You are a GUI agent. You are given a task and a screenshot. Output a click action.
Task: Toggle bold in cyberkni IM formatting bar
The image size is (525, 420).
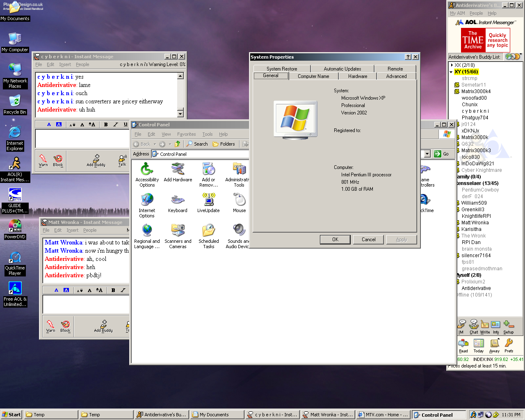tap(106, 124)
